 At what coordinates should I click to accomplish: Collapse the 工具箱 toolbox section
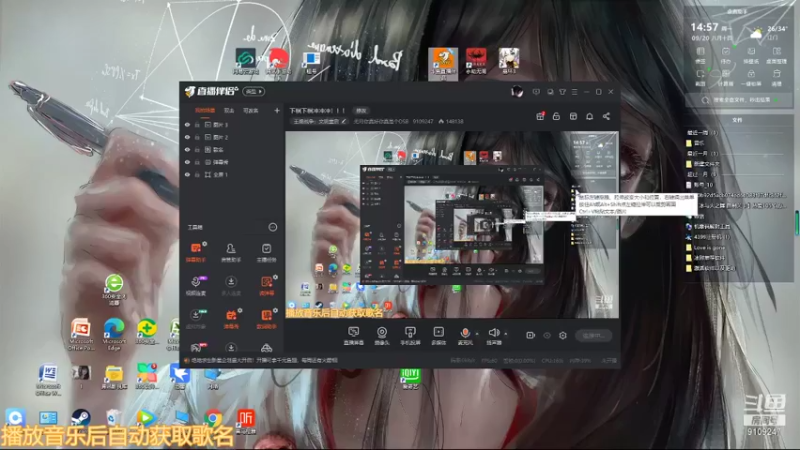coord(273,227)
